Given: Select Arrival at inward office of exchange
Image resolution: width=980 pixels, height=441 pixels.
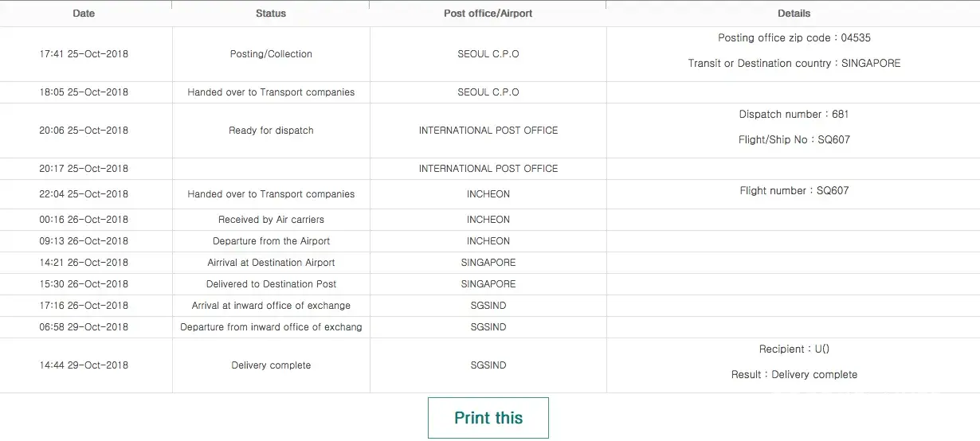Looking at the screenshot, I should [x=271, y=306].
